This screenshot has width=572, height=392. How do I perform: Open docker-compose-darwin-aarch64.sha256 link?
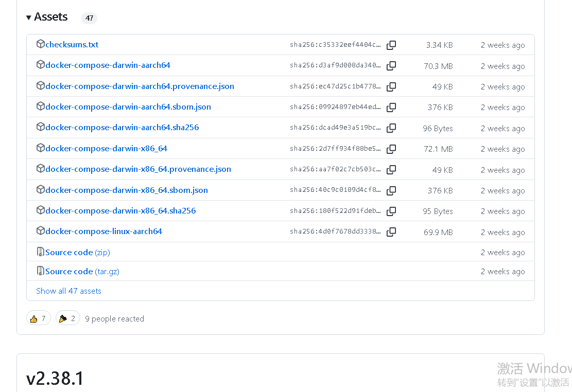click(x=122, y=128)
